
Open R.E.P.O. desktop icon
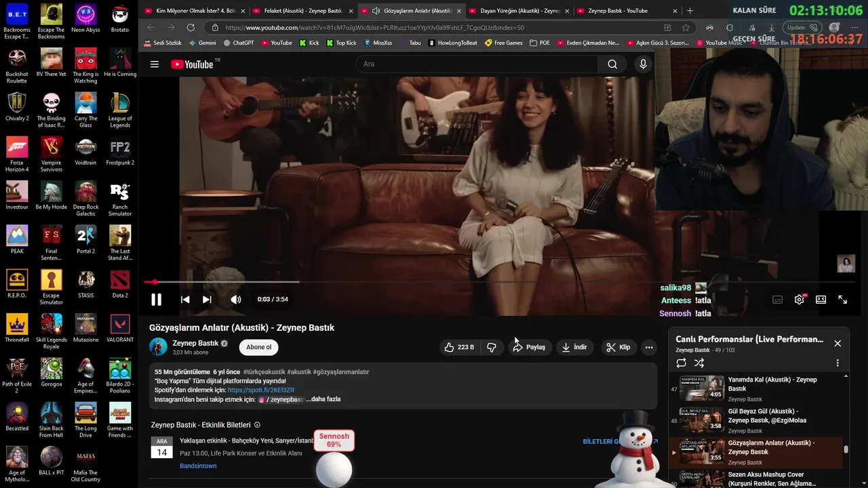17,285
